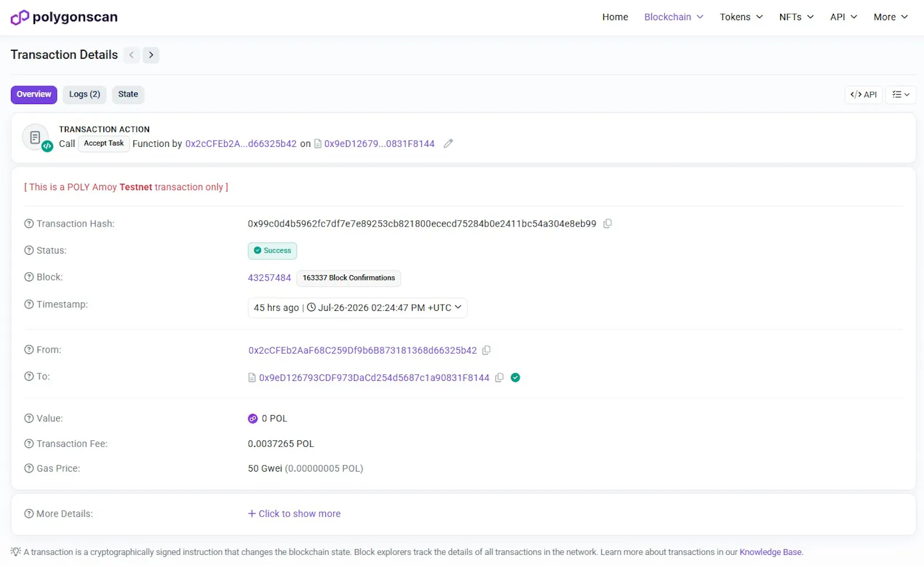Viewport: 924px width, 567px height.
Task: Copy the To contract address
Action: (500, 377)
